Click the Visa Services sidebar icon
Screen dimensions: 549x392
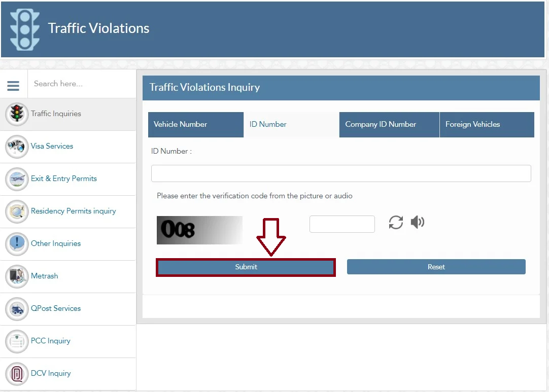17,147
